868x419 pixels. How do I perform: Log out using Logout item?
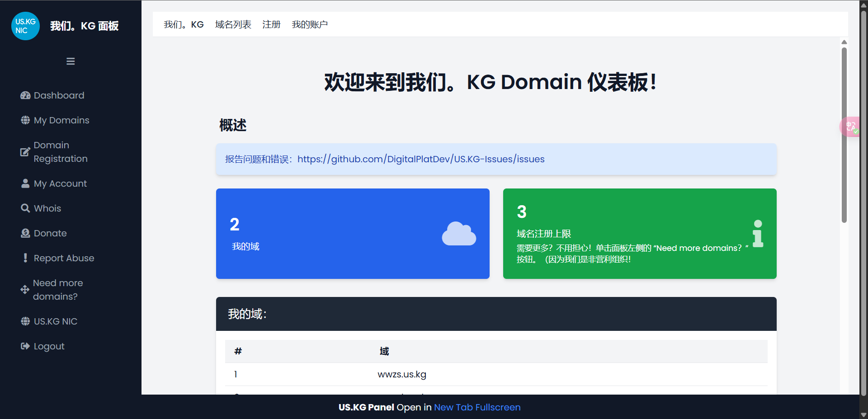(x=49, y=346)
